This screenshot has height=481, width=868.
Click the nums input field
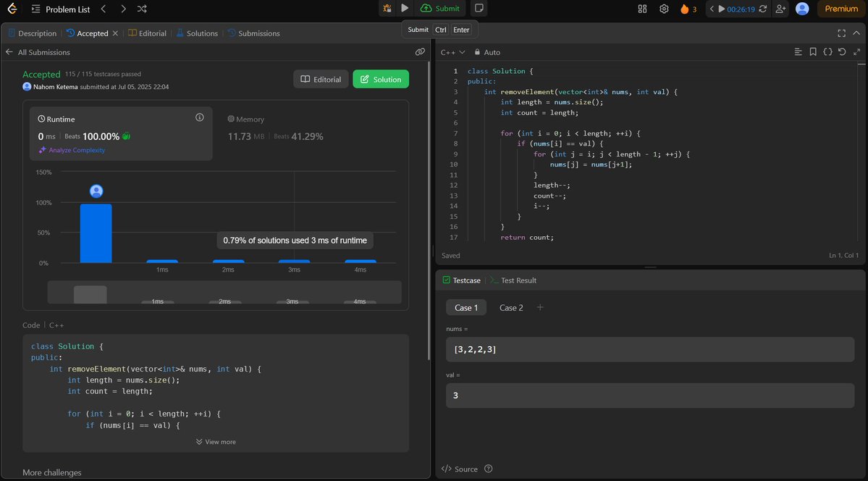(x=650, y=349)
